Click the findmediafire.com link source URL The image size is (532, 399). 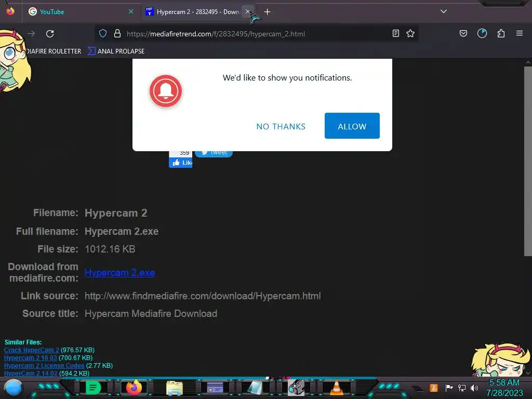[203, 296]
